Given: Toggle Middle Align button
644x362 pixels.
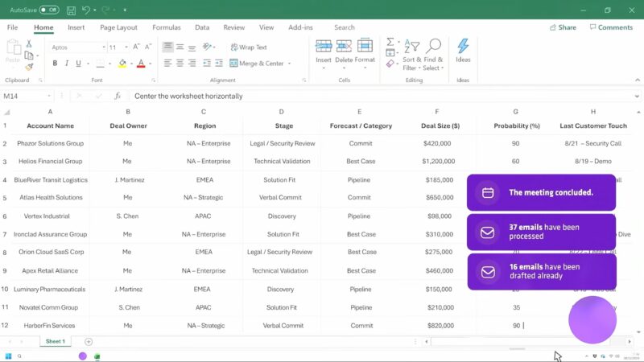Looking at the screenshot, I should 180,47.
